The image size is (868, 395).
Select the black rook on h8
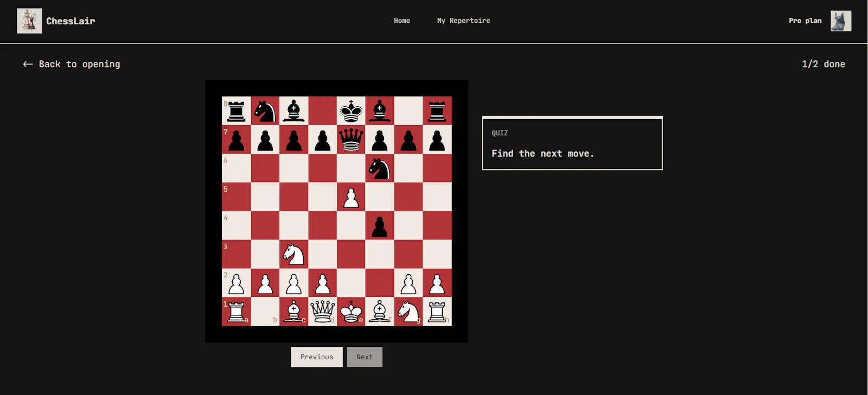(437, 111)
